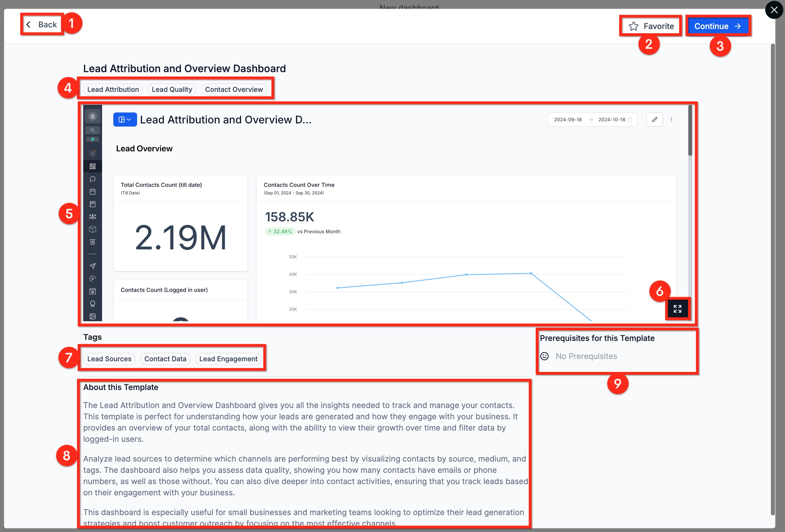Select the Contact Overview category chip
The width and height of the screenshot is (785, 532).
click(x=234, y=89)
